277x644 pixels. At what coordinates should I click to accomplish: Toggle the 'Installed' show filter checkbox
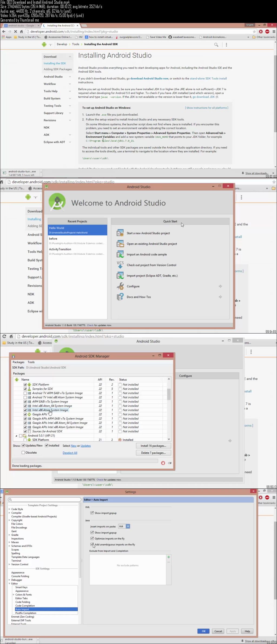click(x=47, y=446)
